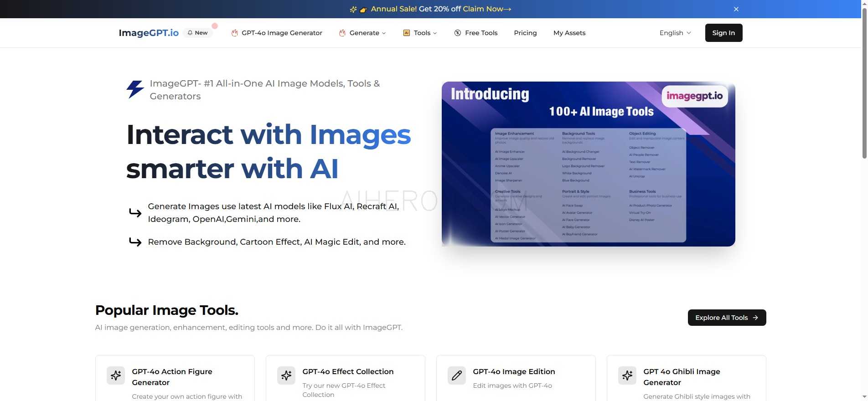Click the pointing hand icon in banner
Screen dimensions: 868x401
[363, 10]
